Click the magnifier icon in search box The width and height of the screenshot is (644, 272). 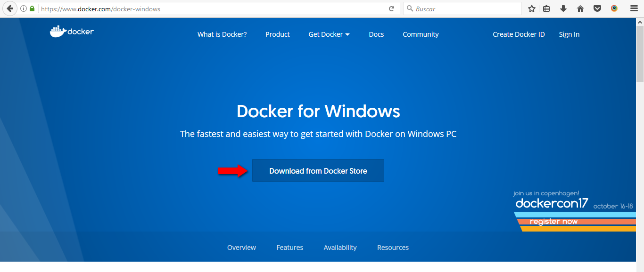pyautogui.click(x=410, y=8)
